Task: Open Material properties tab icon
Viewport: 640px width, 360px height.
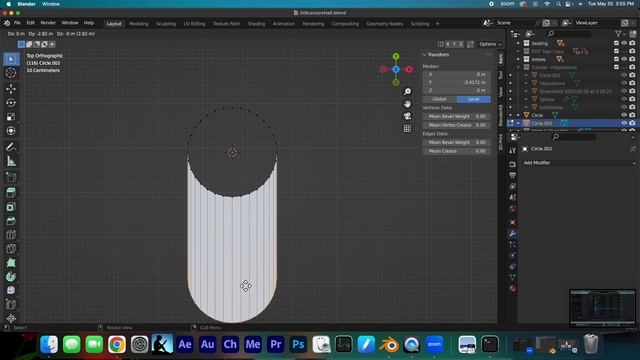Action: [x=512, y=289]
